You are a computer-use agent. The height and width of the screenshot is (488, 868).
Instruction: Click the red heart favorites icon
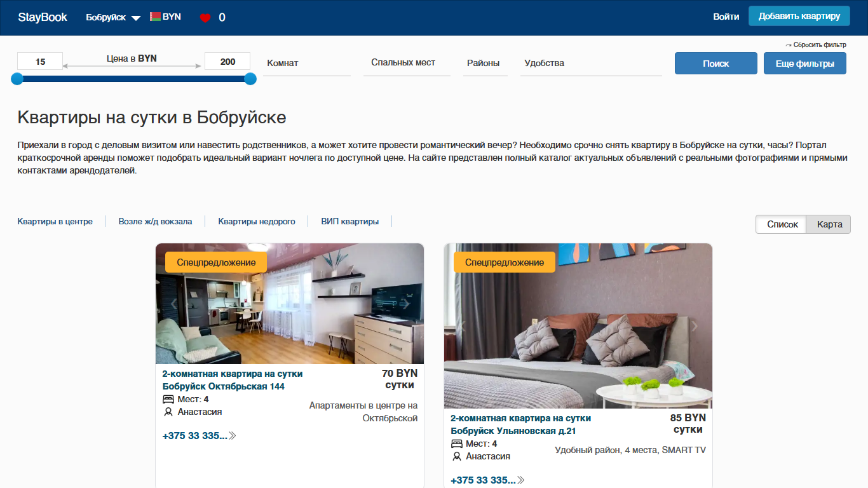(205, 18)
